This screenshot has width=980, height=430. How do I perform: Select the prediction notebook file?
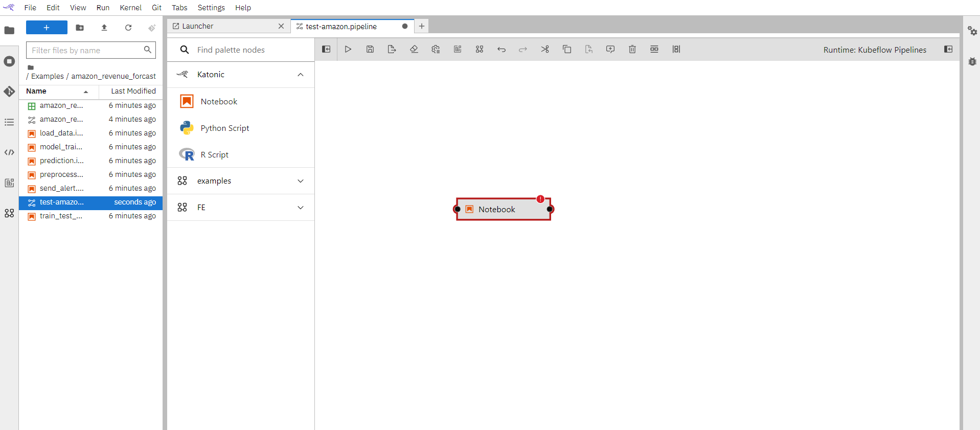(x=91, y=161)
